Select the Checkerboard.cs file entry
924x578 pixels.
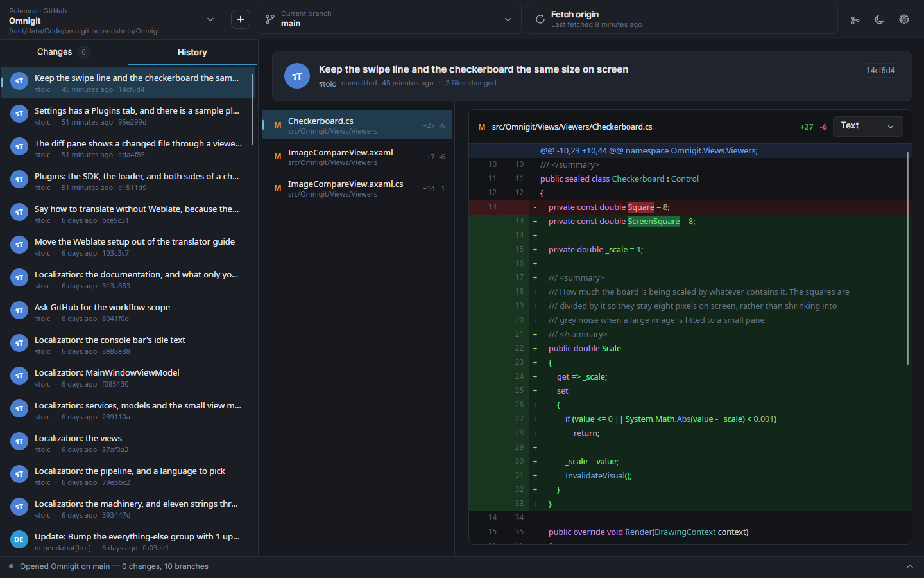pos(357,125)
